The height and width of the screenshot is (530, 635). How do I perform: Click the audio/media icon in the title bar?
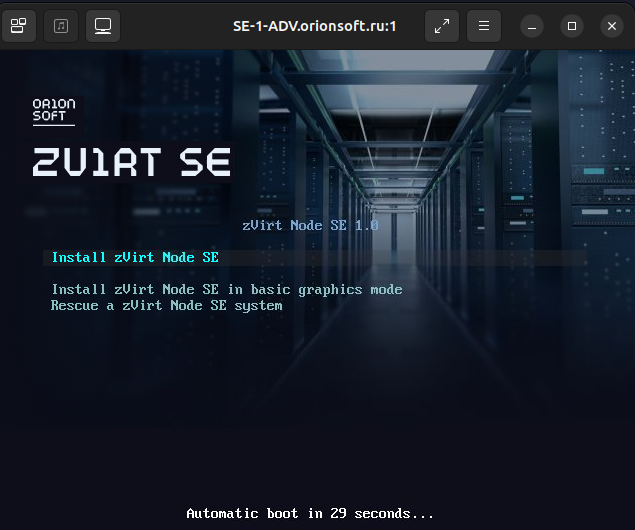[x=61, y=26]
